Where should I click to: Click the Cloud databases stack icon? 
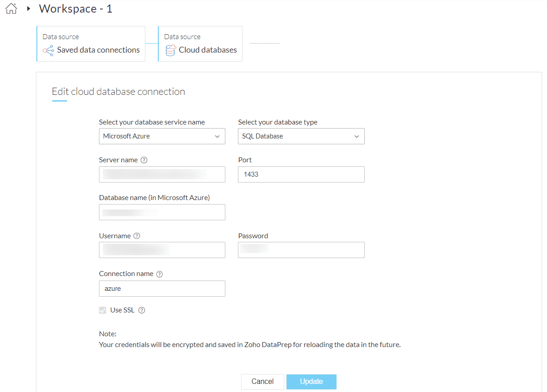pos(170,50)
